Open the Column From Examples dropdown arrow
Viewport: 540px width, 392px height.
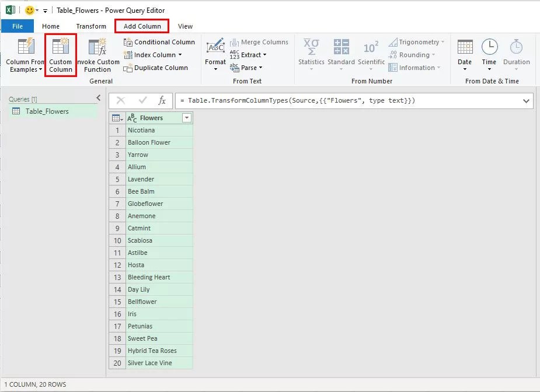coord(40,69)
